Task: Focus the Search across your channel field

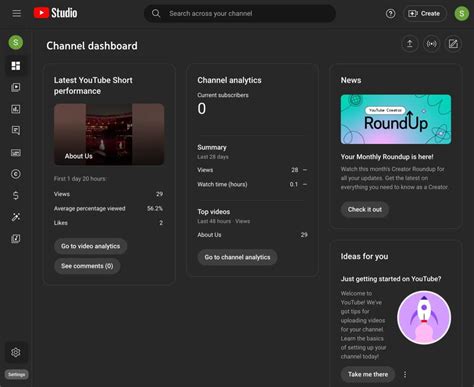Action: tap(240, 13)
